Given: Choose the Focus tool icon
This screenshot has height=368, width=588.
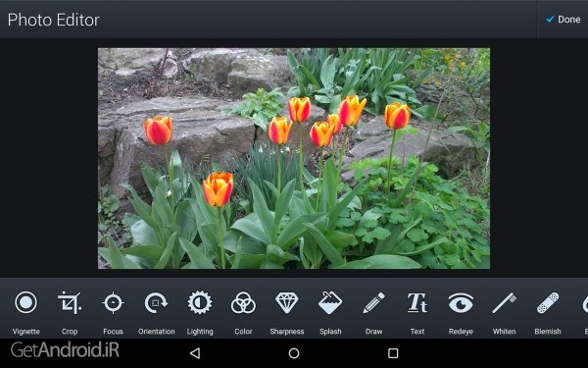Looking at the screenshot, I should [113, 302].
